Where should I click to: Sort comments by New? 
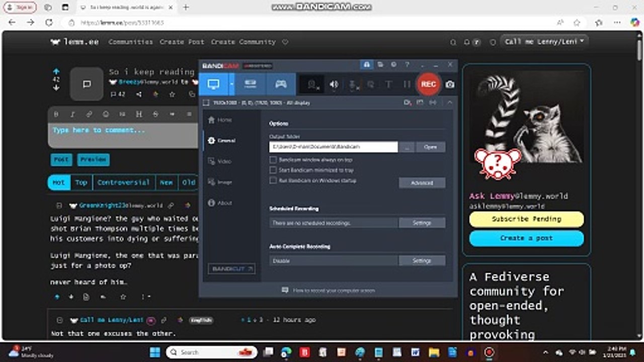(x=167, y=183)
